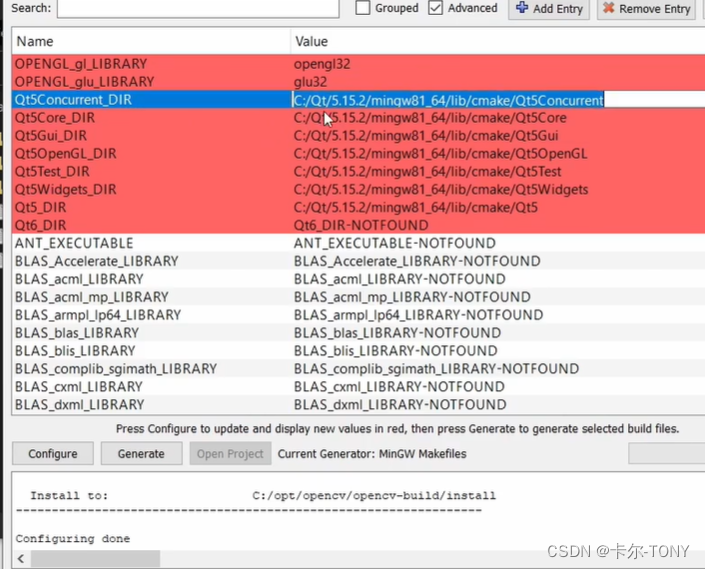Click the BLAS_acml_LIBRARY-NOTFOUND value
Viewport: 705px width, 569px height.
[x=399, y=279]
